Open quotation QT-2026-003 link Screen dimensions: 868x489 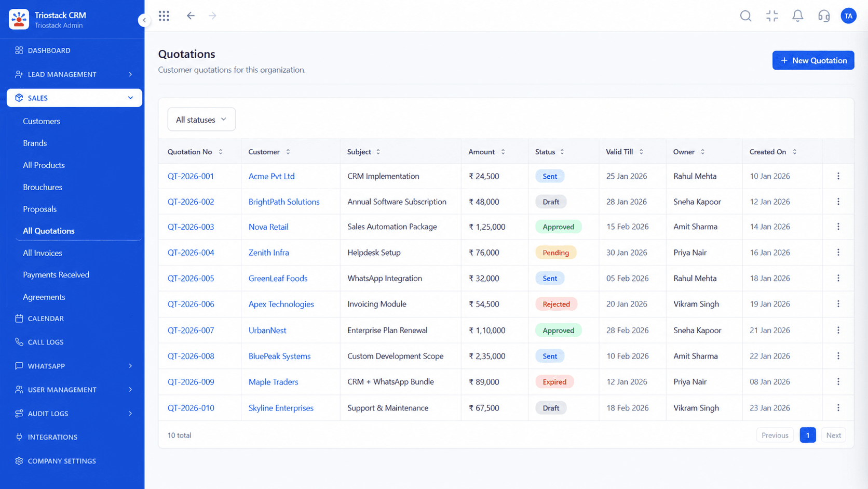point(191,227)
